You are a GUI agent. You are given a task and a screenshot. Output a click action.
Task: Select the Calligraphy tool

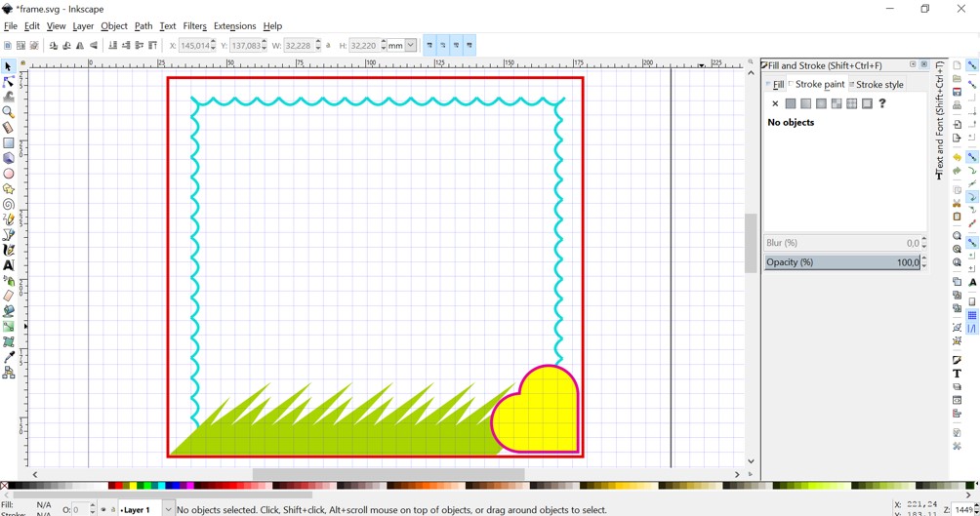[x=8, y=250]
